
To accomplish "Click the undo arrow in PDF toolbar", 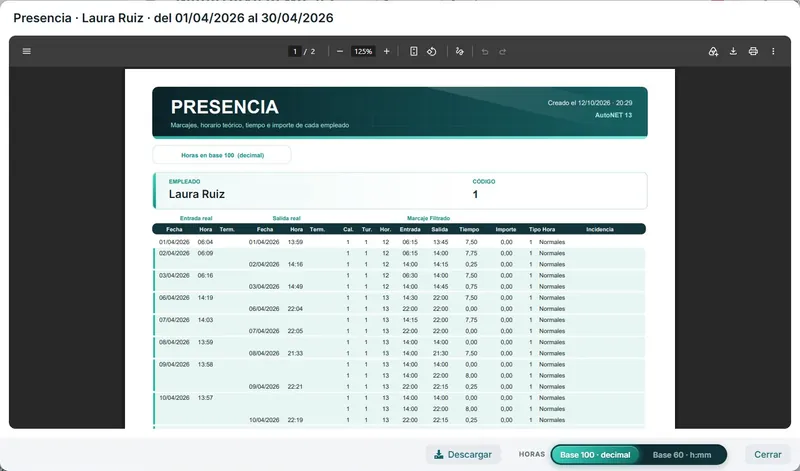I will tap(485, 52).
